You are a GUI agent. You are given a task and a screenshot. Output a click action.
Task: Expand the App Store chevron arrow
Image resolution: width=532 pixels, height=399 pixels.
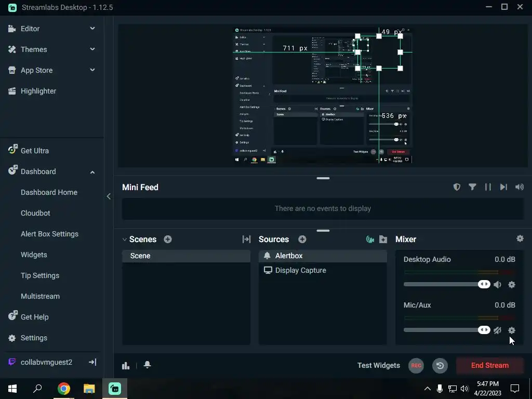pyautogui.click(x=92, y=70)
